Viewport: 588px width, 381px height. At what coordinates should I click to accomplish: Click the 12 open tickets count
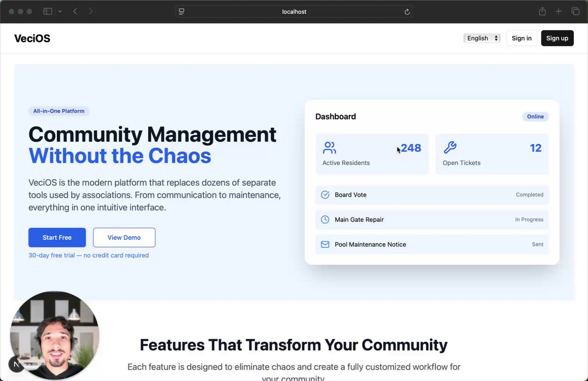pos(536,148)
